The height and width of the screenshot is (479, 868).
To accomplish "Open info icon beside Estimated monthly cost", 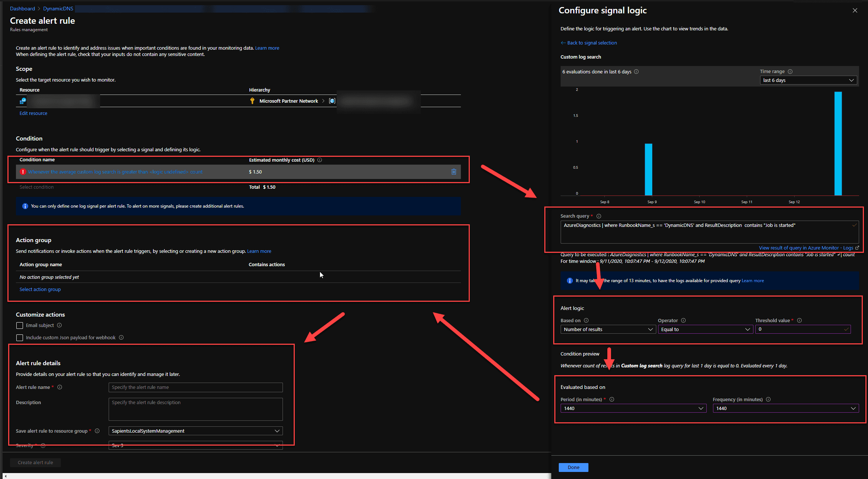I will pos(320,160).
